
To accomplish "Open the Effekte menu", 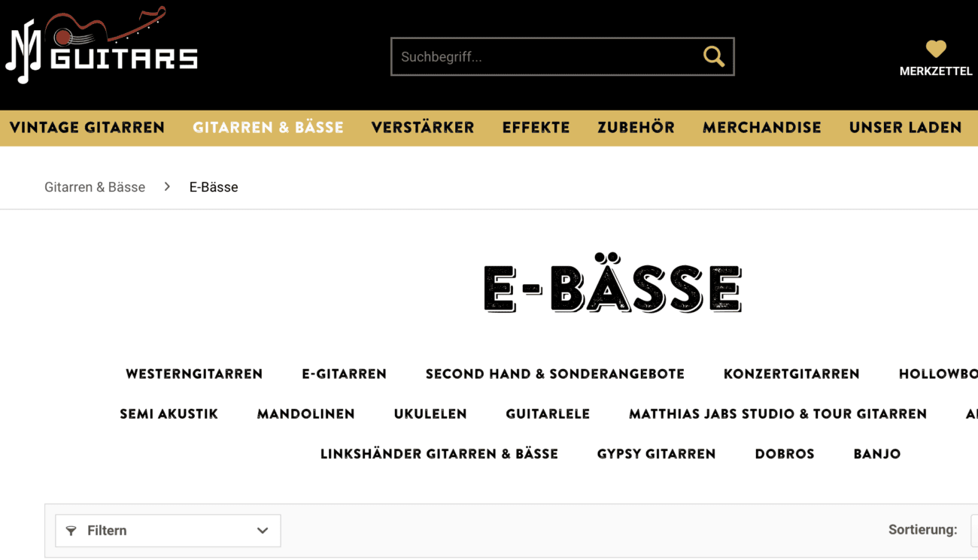I will click(536, 128).
